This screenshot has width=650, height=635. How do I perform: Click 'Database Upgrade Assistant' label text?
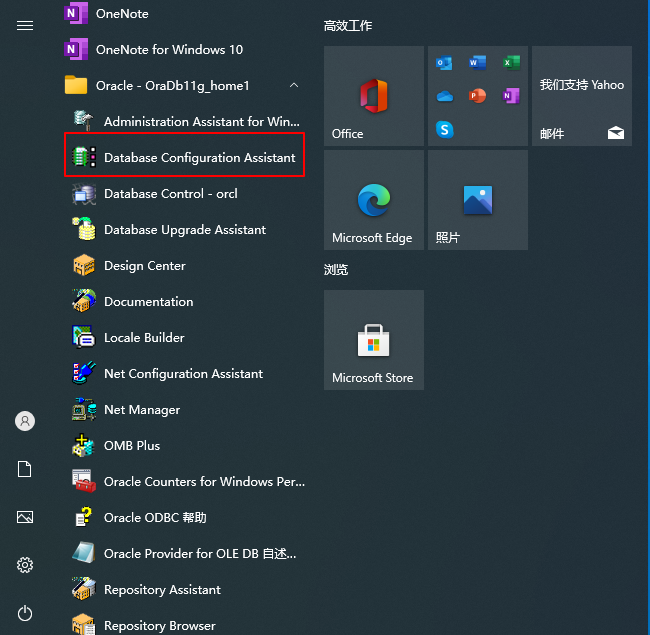coord(185,230)
